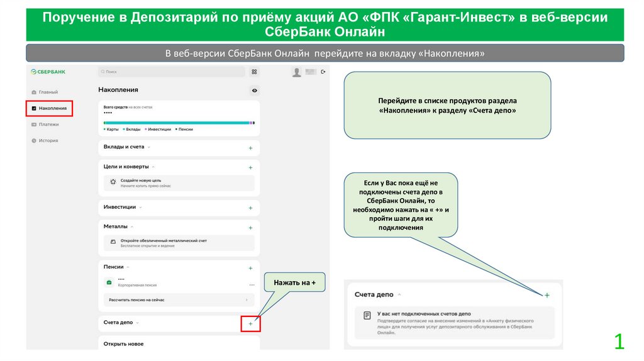Click the star icon of Создайте новую цель

point(113,182)
